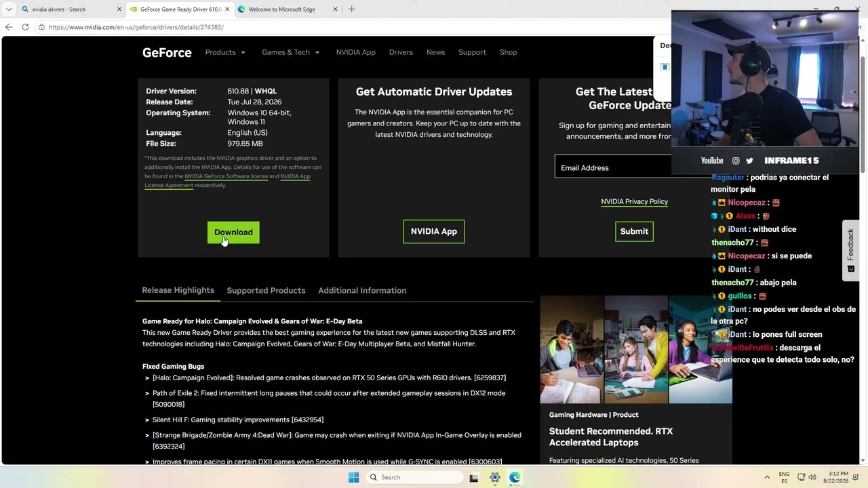This screenshot has width=868, height=488.
Task: Switch to the Supported Products tab
Action: [x=266, y=290]
